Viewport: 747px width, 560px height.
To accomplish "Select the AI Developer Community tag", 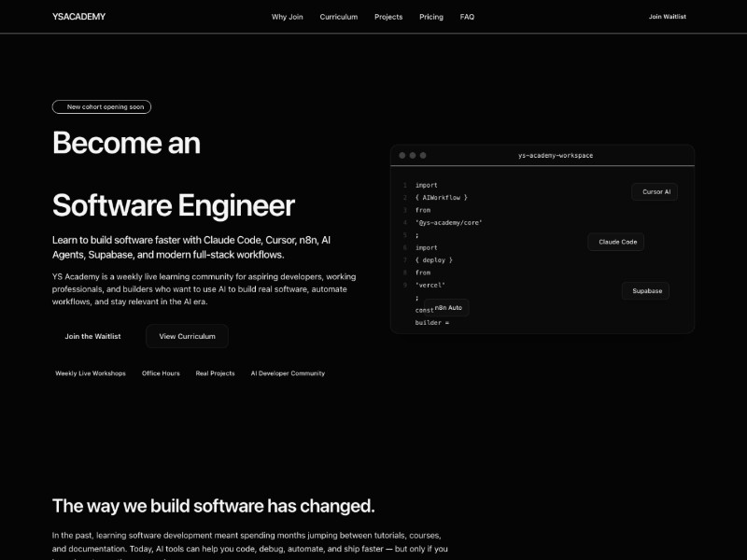I will point(288,373).
